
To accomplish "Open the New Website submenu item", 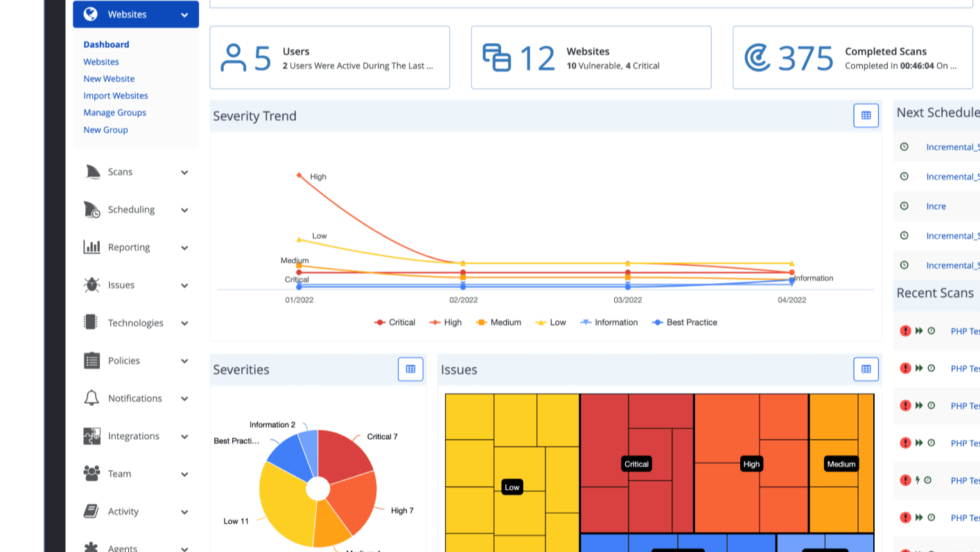I will pos(109,78).
